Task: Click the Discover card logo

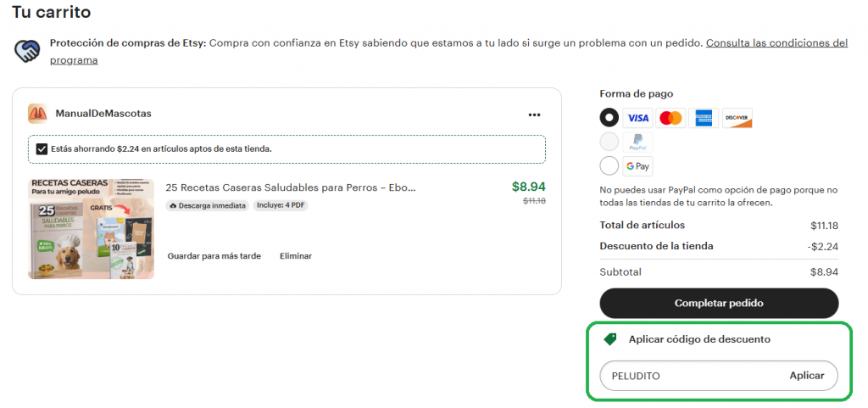Action: [737, 118]
